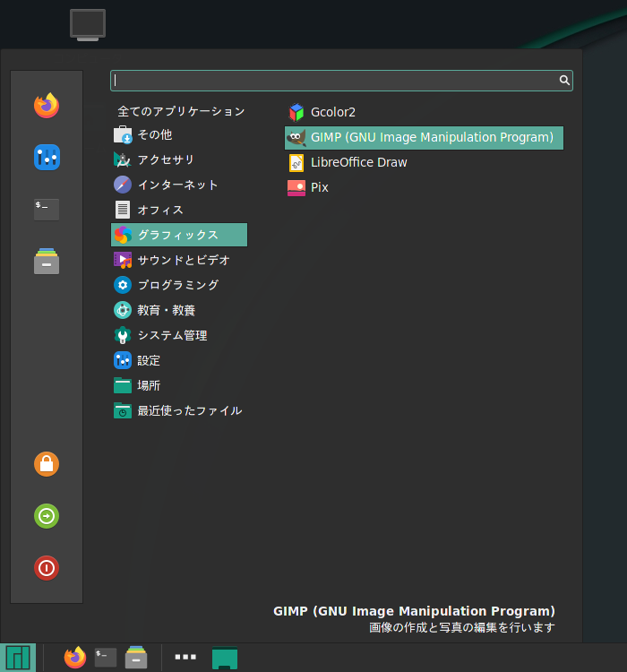This screenshot has width=627, height=672.
Task: Launch the terminal from the favorites sidebar
Action: pyautogui.click(x=47, y=209)
